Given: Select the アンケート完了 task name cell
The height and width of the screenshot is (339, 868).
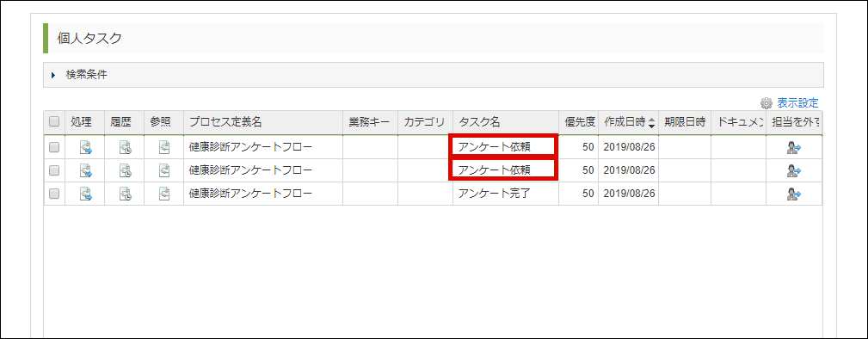Looking at the screenshot, I should pos(506,194).
